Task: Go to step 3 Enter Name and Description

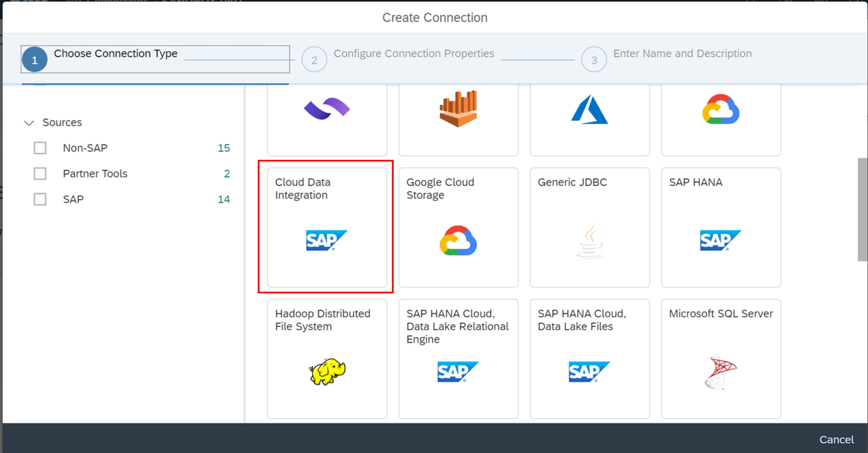Action: (667, 59)
